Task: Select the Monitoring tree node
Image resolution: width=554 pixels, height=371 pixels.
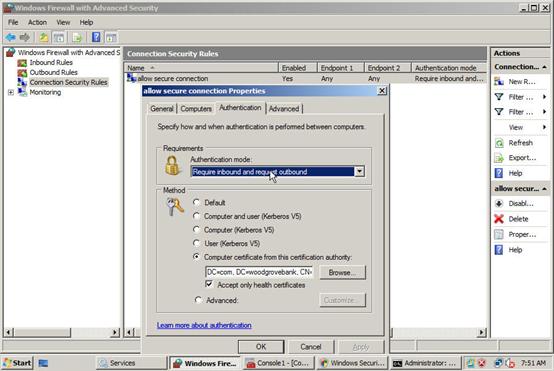Action: (45, 92)
